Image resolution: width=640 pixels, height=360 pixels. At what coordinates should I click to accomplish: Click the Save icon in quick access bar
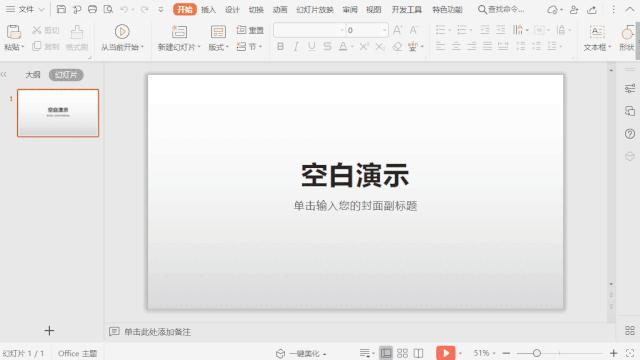tap(61, 9)
